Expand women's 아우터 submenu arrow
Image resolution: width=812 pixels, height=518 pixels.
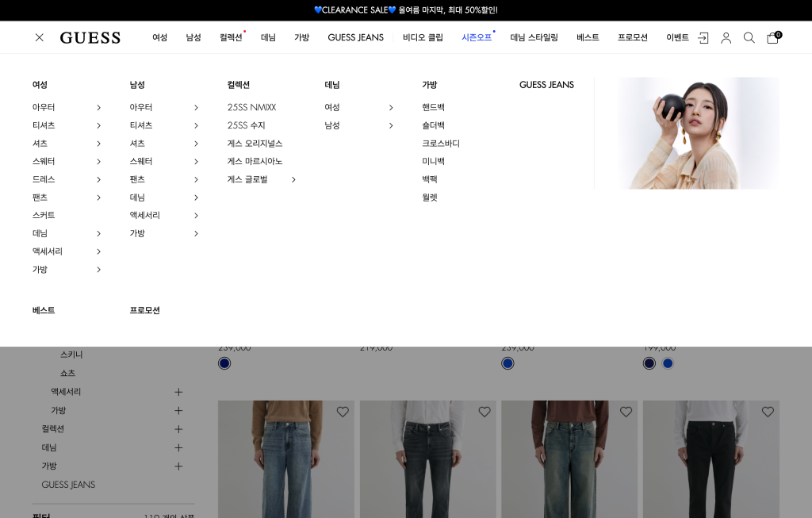coord(98,107)
